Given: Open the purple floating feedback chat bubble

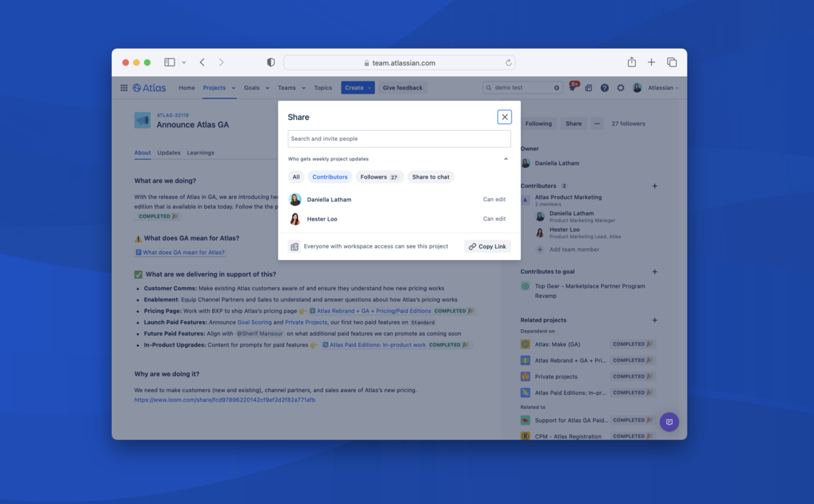Looking at the screenshot, I should [669, 421].
